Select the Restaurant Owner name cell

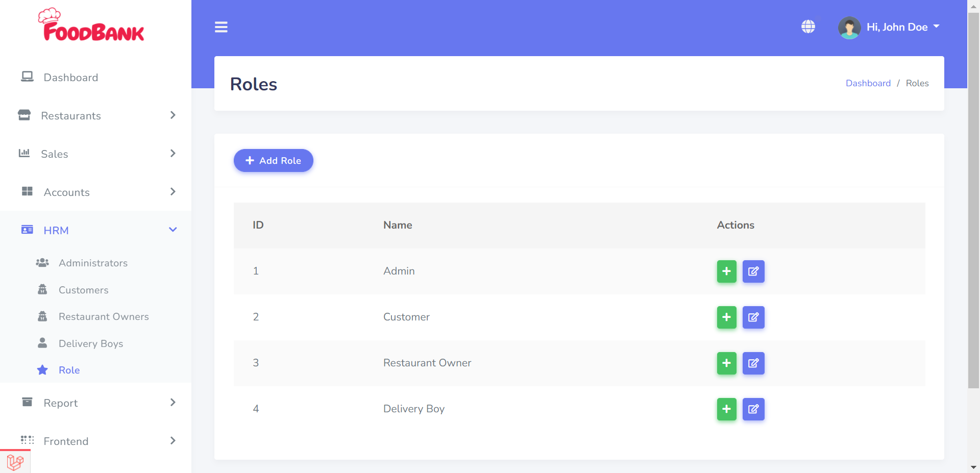click(x=427, y=363)
